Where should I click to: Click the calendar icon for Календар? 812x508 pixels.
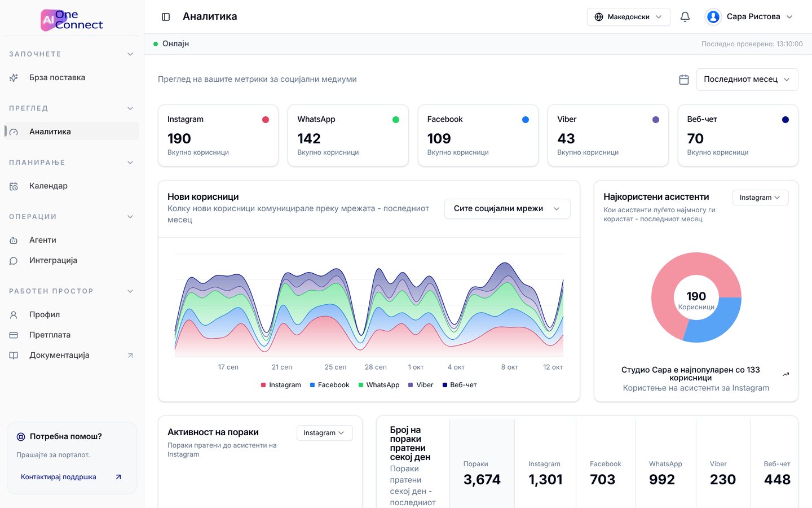[14, 186]
